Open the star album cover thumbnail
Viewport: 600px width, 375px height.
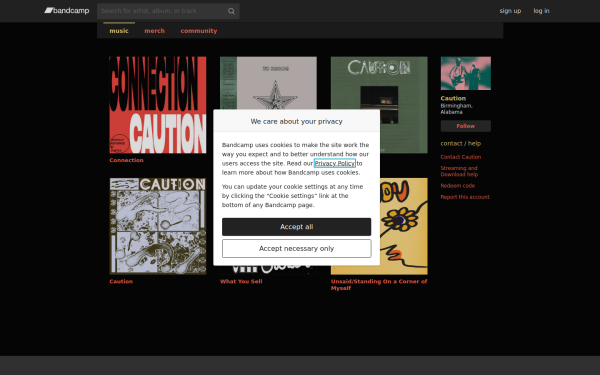click(268, 83)
